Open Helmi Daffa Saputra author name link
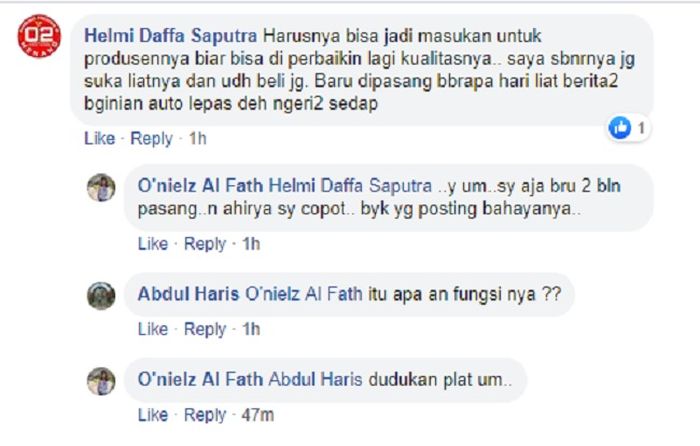The height and width of the screenshot is (446, 700). (171, 36)
